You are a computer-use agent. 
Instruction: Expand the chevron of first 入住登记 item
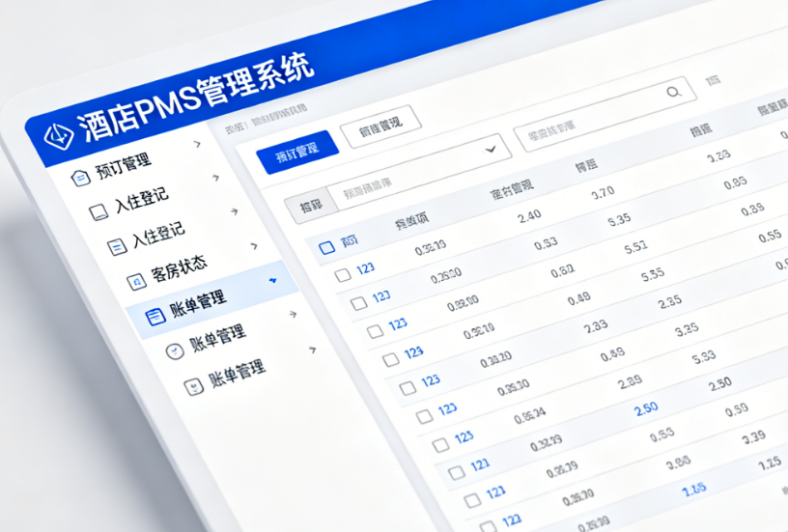[216, 178]
